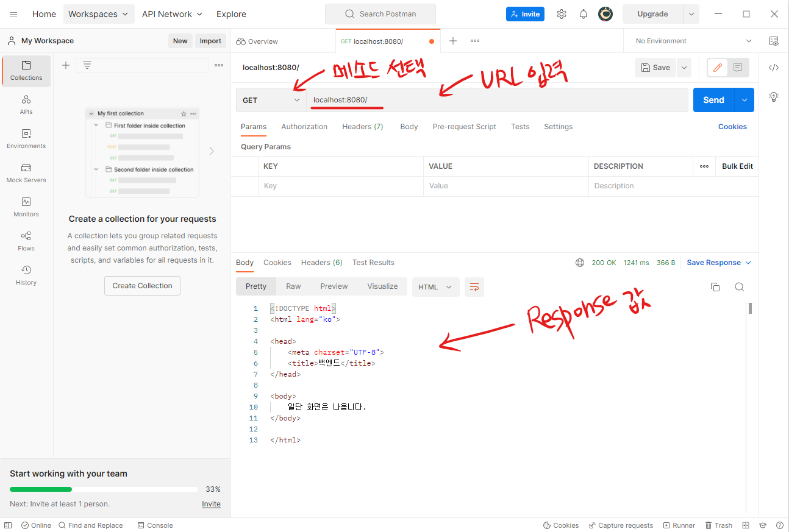This screenshot has width=789, height=532.
Task: Click the Import button
Action: [x=210, y=41]
